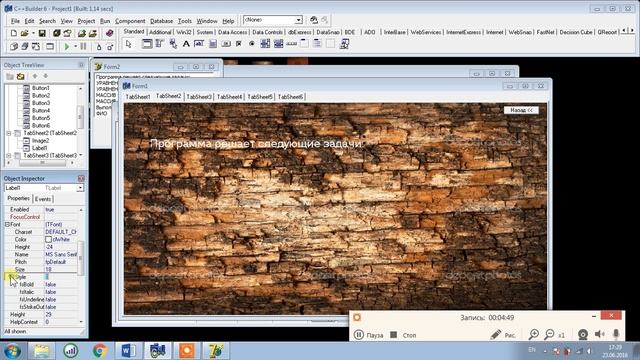The image size is (640, 360).
Task: Open the Project menu
Action: (86, 21)
